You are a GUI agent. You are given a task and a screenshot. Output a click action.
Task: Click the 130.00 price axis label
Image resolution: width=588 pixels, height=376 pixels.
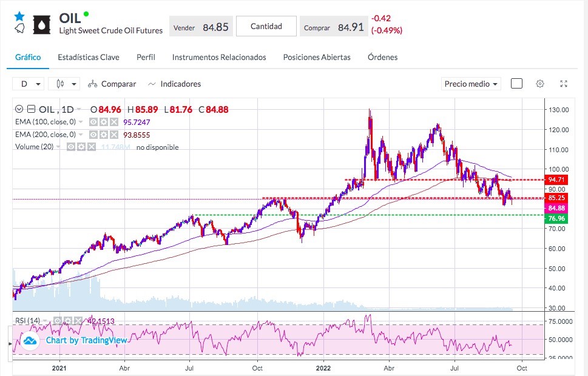click(x=559, y=110)
